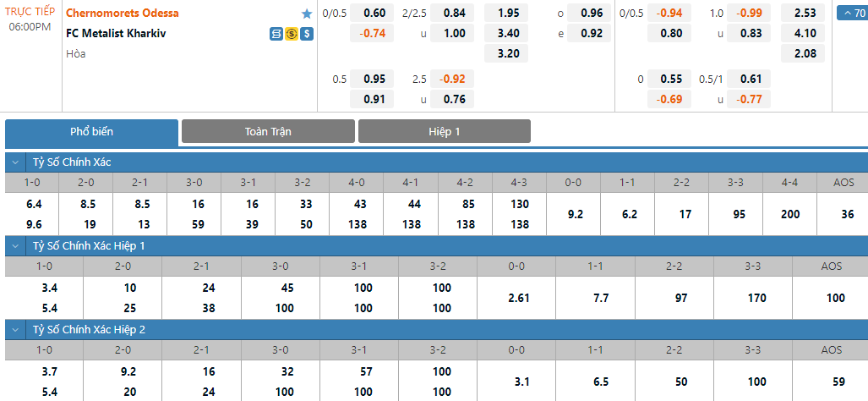This screenshot has width=868, height=401.
Task: Select handicap 0/0.5 odds 0.60
Action: point(372,14)
